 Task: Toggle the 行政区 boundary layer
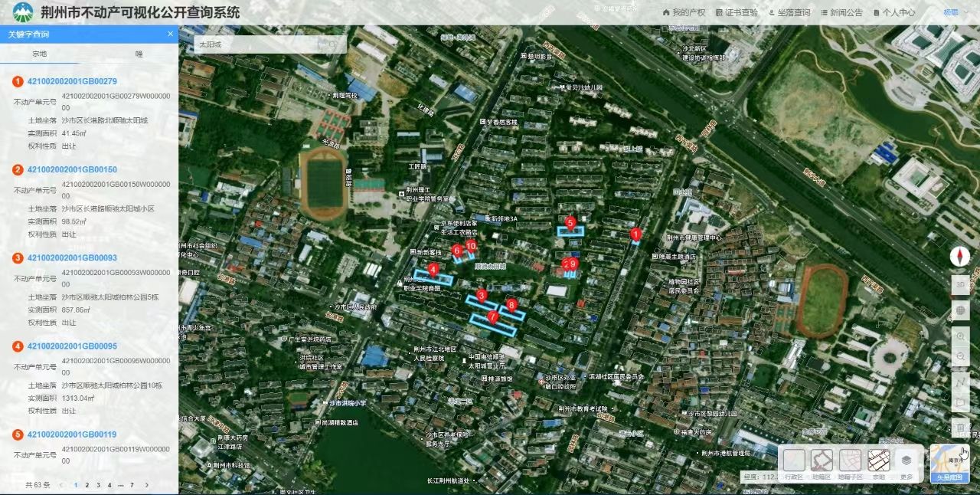[795, 461]
